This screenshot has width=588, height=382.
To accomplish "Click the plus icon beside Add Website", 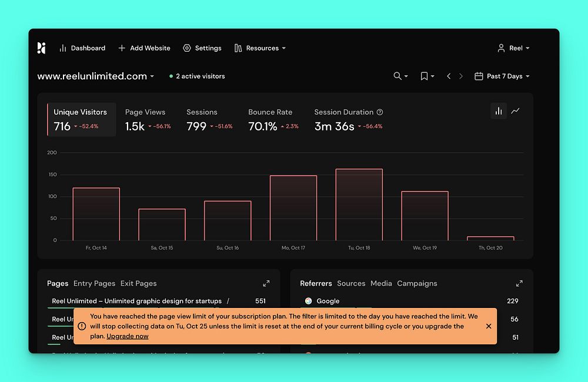I will point(122,48).
